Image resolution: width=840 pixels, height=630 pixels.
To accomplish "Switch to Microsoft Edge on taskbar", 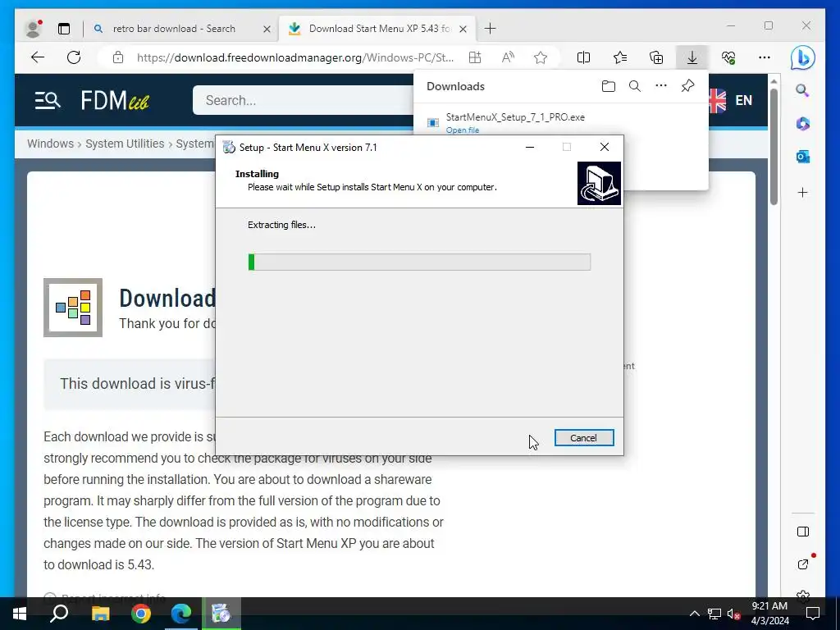I will point(181,614).
